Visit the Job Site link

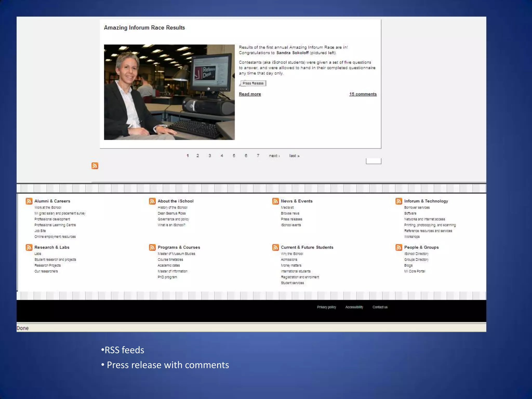click(40, 231)
